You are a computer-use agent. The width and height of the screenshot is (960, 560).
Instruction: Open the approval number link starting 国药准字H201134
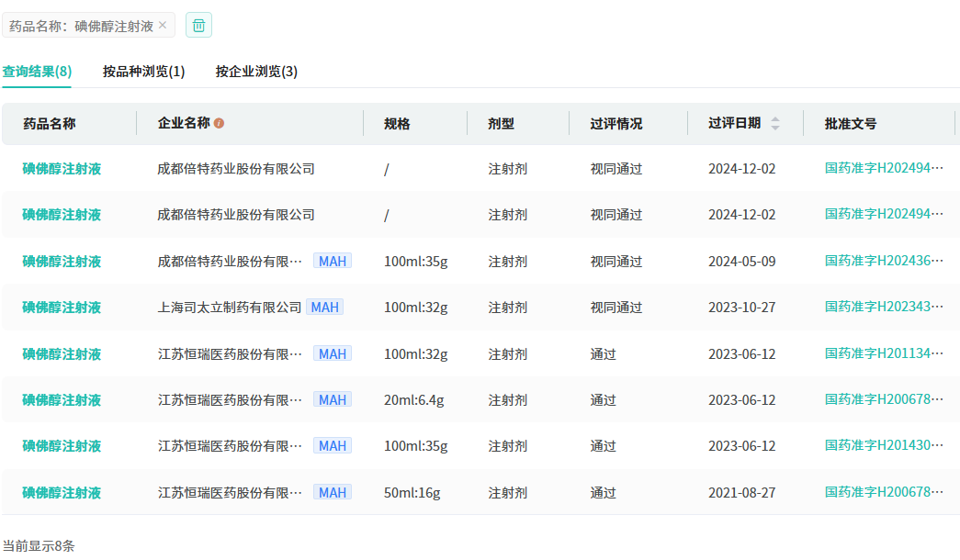tap(883, 353)
